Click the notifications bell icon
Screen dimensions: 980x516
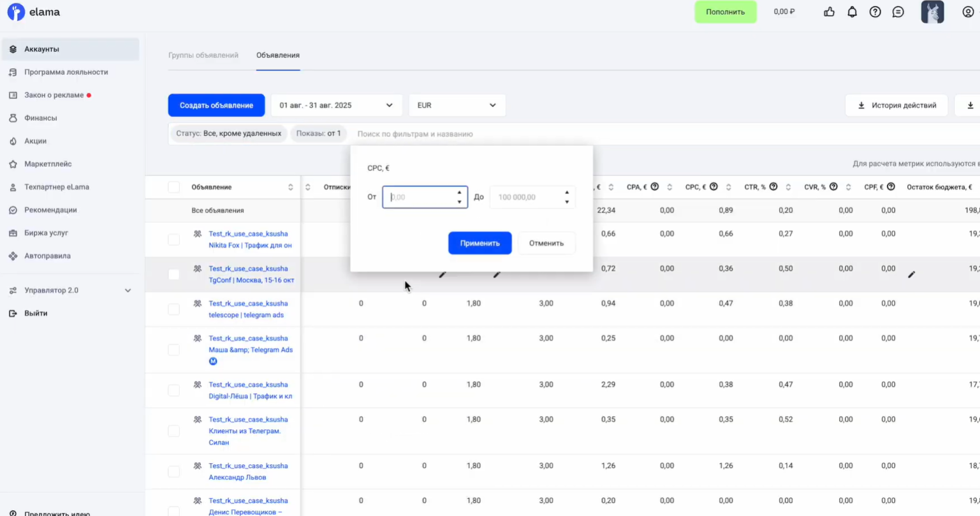(852, 12)
